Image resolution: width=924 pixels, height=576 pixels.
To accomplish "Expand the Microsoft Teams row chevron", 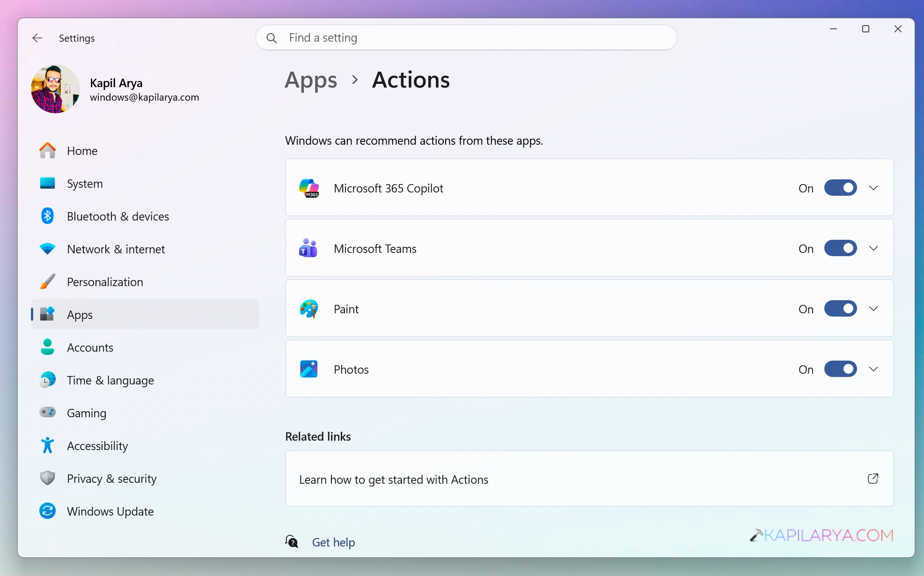I will pos(873,248).
